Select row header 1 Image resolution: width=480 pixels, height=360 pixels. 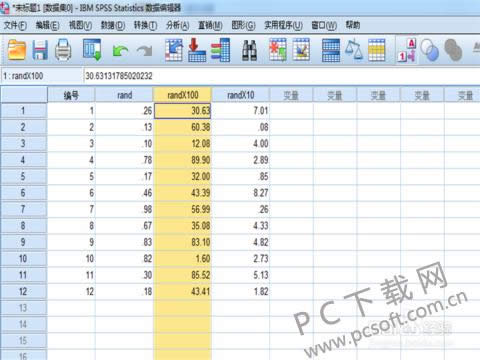tap(23, 111)
